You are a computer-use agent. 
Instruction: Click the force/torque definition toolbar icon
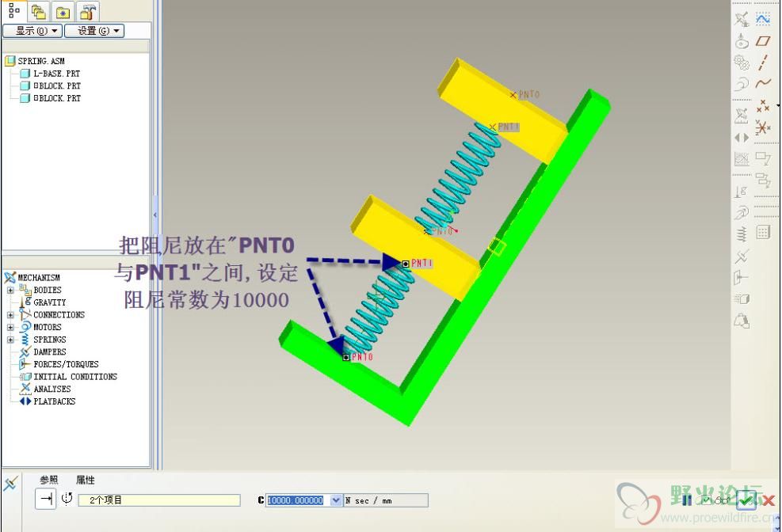(x=742, y=277)
